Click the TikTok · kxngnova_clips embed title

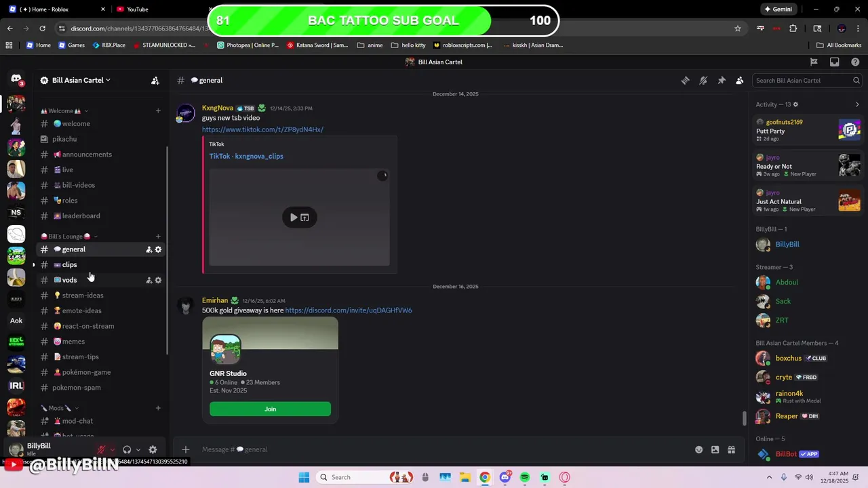[246, 156]
